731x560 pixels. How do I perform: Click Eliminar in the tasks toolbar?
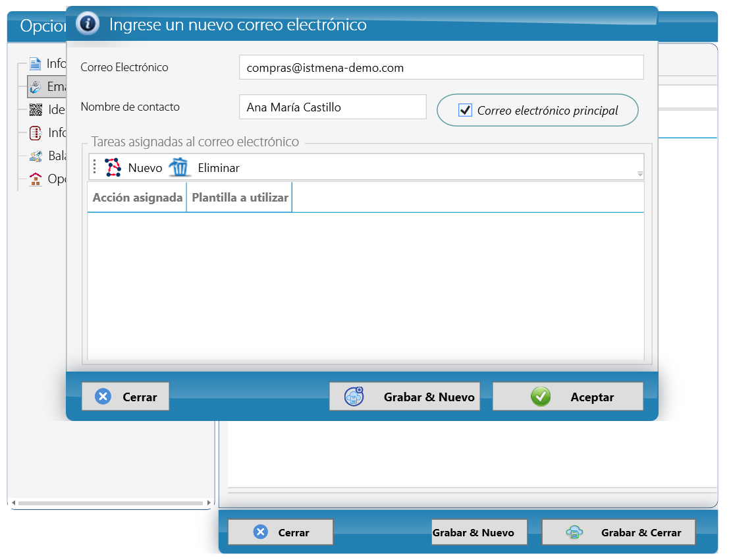pyautogui.click(x=204, y=167)
